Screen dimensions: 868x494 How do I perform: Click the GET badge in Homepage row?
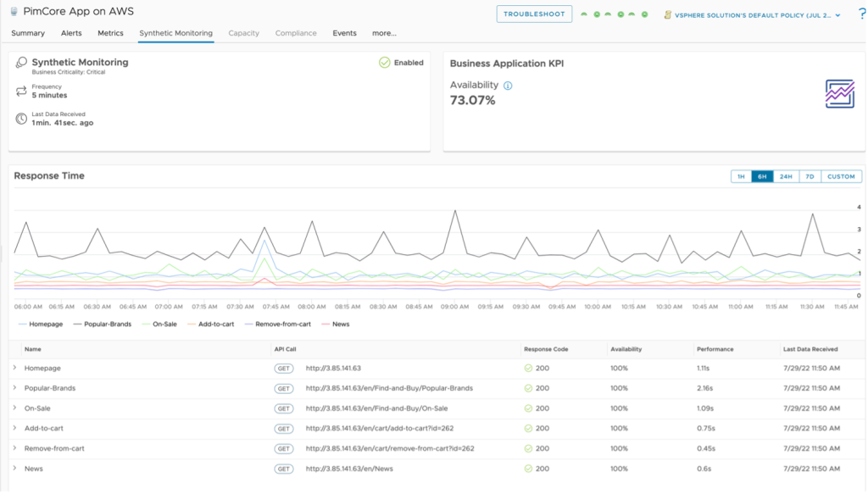(283, 369)
